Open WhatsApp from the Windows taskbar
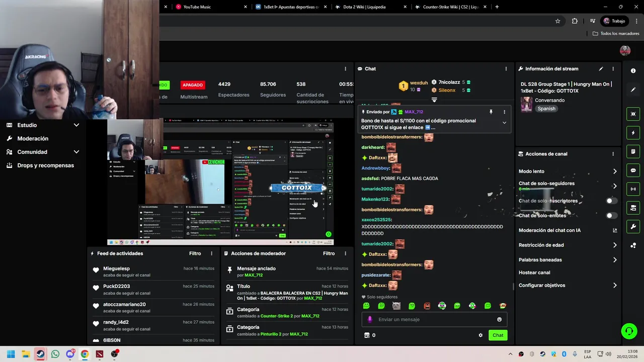The height and width of the screenshot is (362, 644). point(55,354)
